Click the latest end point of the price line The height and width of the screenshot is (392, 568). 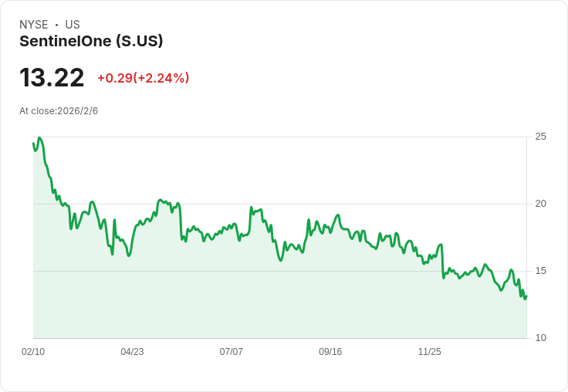coord(526,296)
